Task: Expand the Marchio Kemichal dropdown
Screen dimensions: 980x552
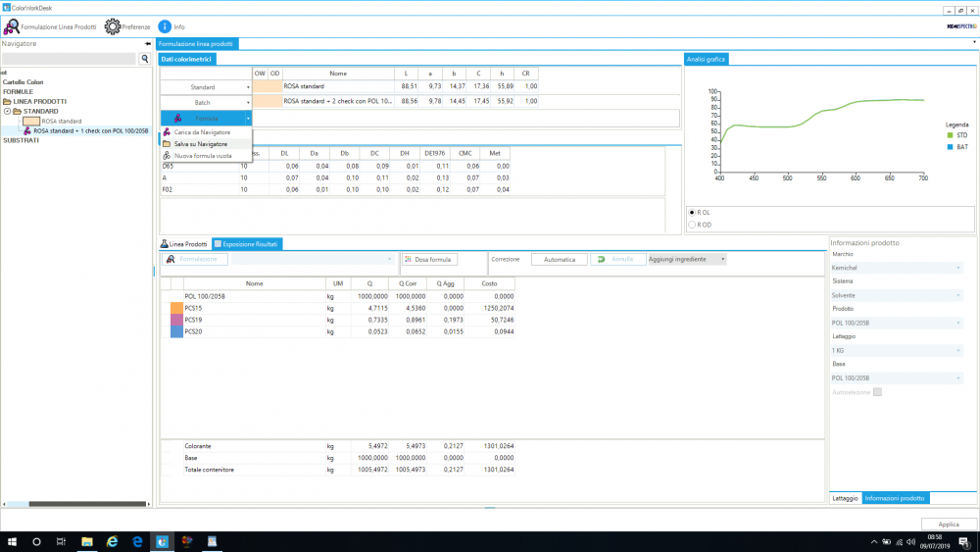Action: [897, 268]
